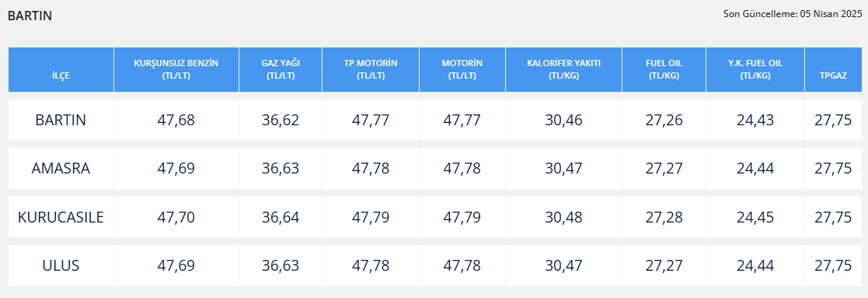Select the TP MOTORİN header cell
Viewport: 868px width, 298px height.
point(371,70)
